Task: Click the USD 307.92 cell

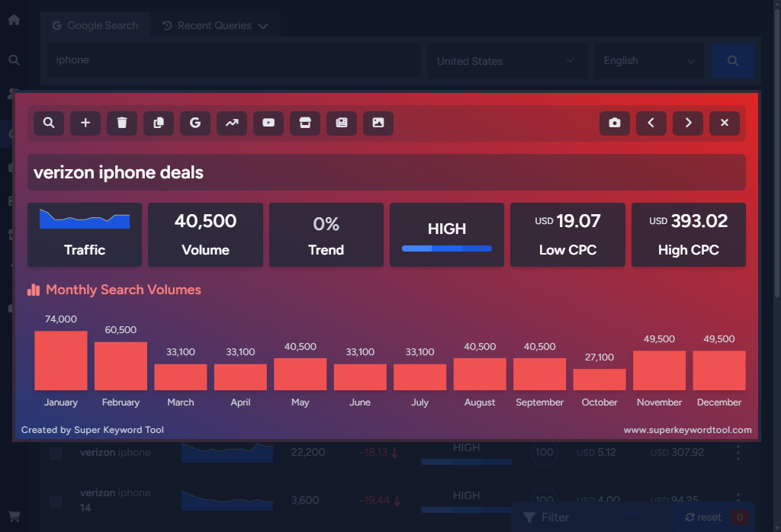Action: tap(677, 453)
